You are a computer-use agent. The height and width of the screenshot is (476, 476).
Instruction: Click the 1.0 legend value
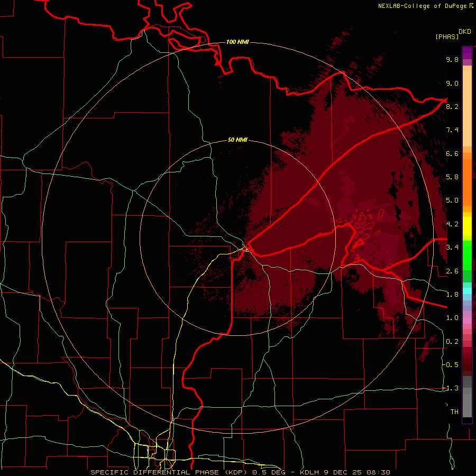[452, 318]
